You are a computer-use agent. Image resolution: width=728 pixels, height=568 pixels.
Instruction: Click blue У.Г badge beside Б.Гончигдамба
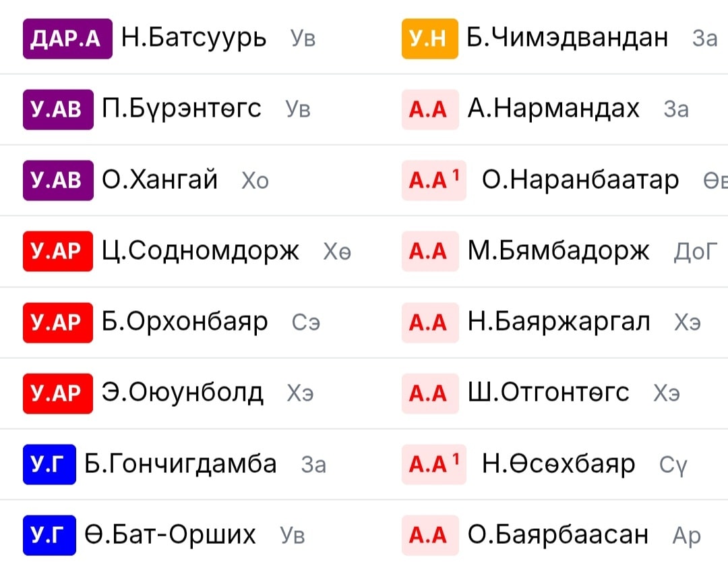(x=49, y=464)
